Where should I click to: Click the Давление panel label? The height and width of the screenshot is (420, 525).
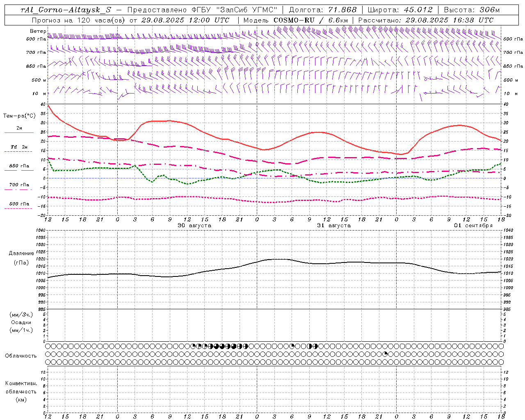coord(21,253)
